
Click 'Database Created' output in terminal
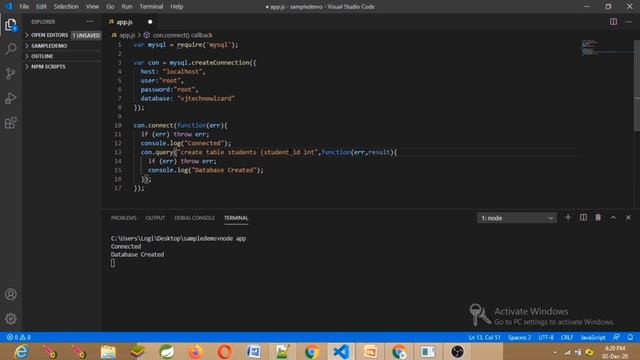137,254
